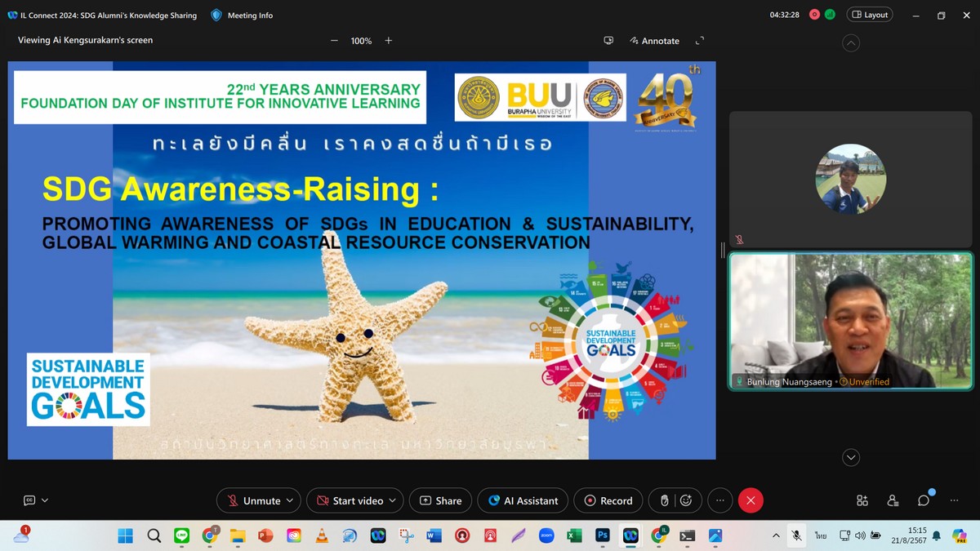
Task: Open the Chat panel icon
Action: point(924,500)
